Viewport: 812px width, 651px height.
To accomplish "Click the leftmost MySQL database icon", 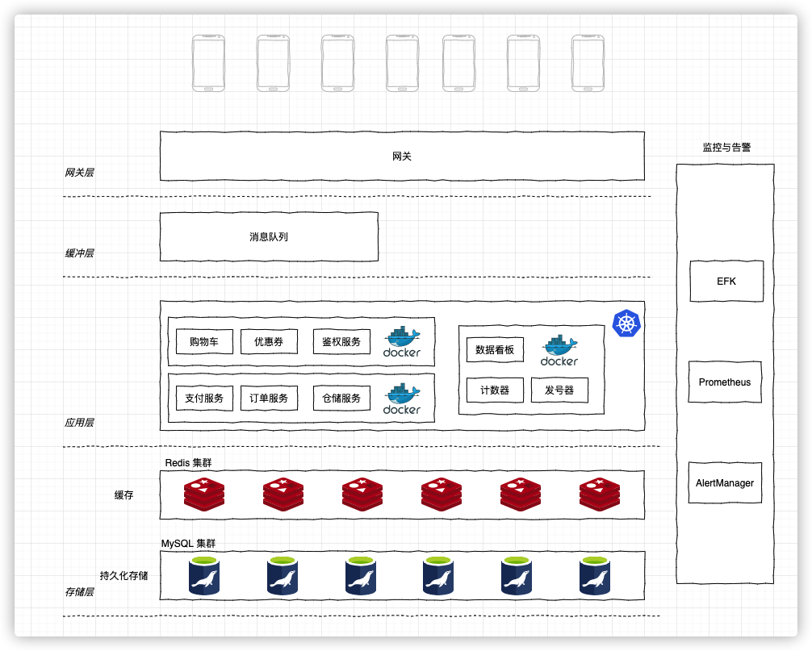I will (x=204, y=575).
